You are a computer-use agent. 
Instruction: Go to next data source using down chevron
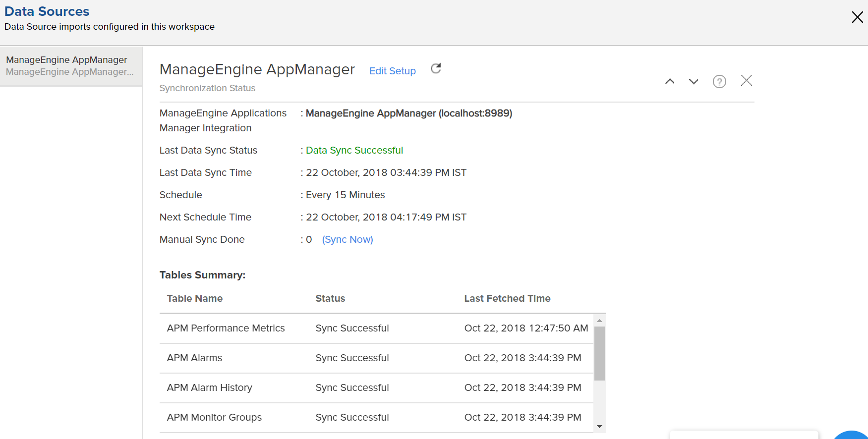coord(694,81)
